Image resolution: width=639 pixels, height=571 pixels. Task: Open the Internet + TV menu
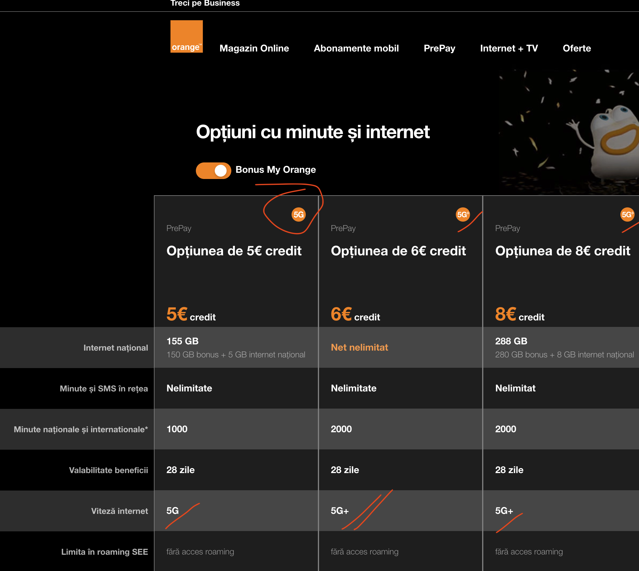(509, 49)
